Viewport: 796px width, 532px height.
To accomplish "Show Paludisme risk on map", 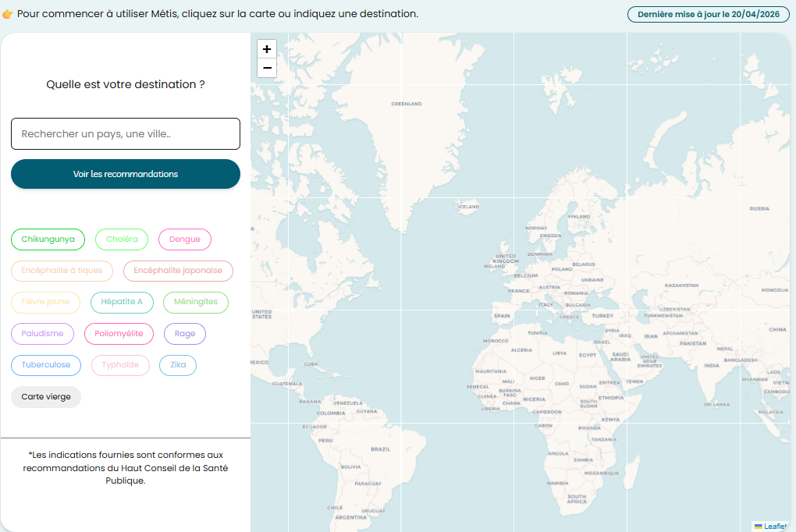I will click(x=42, y=333).
